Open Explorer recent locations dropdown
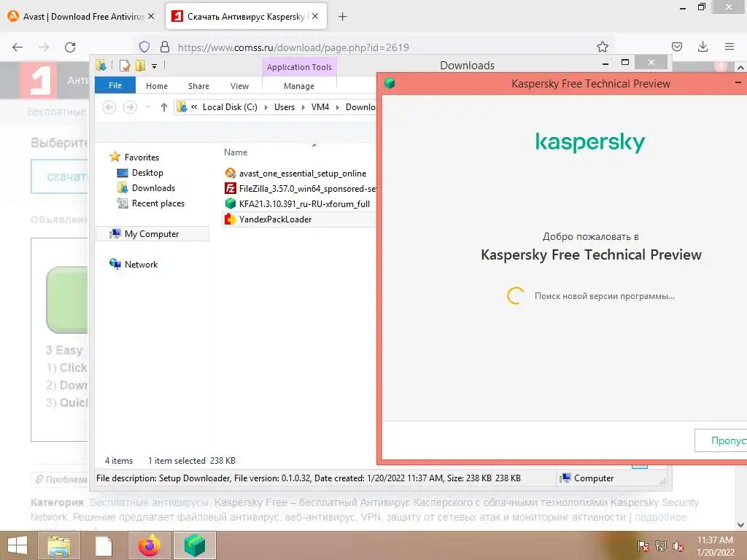Screen dimensions: 747x560 click(147, 107)
